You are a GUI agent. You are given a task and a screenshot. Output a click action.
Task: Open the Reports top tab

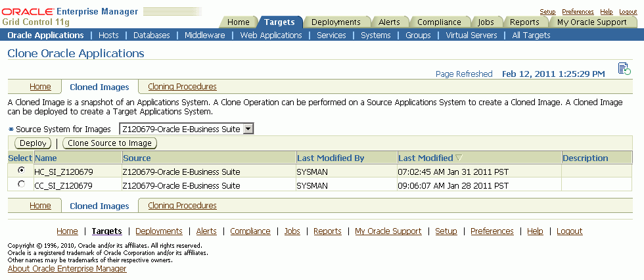coord(524,22)
